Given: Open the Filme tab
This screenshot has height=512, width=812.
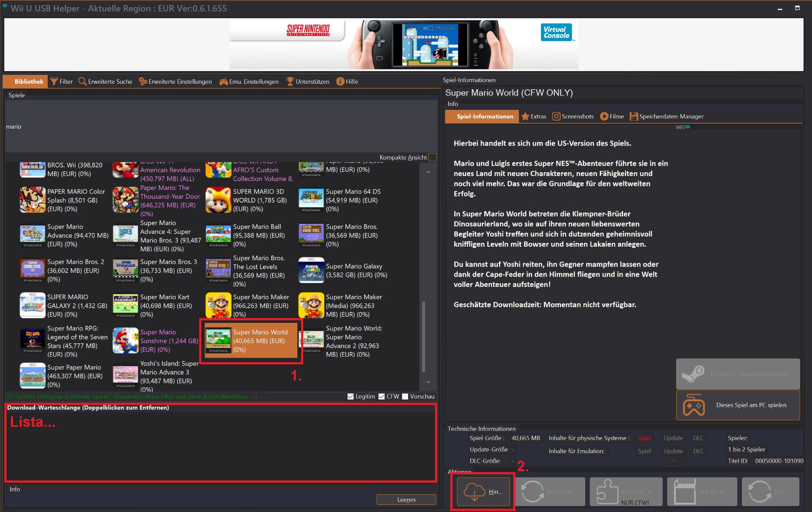Looking at the screenshot, I should click(612, 116).
